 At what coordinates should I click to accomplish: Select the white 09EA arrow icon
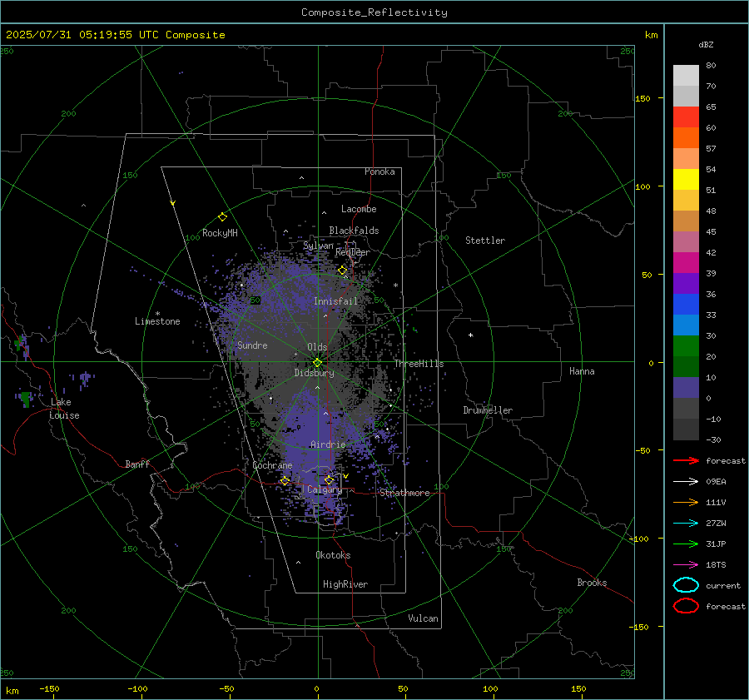(x=686, y=481)
